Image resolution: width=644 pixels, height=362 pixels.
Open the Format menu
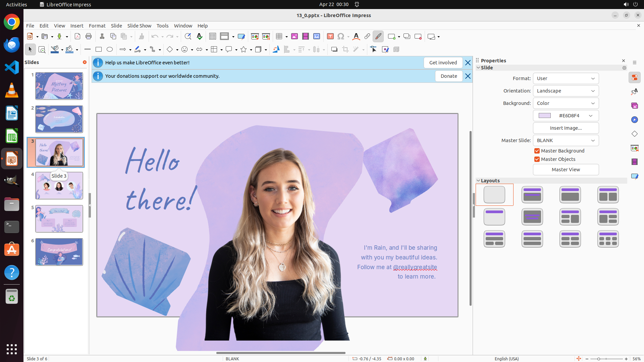click(97, 26)
